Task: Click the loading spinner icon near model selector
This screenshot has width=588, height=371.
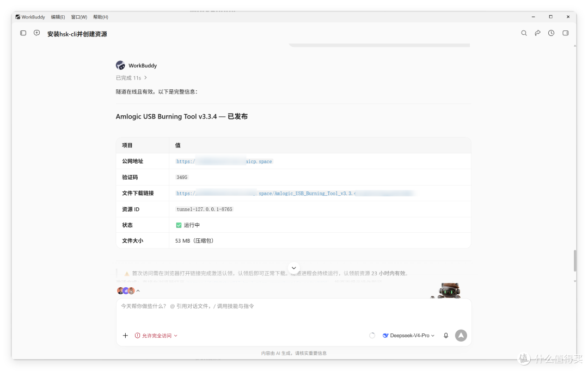Action: 372,336
